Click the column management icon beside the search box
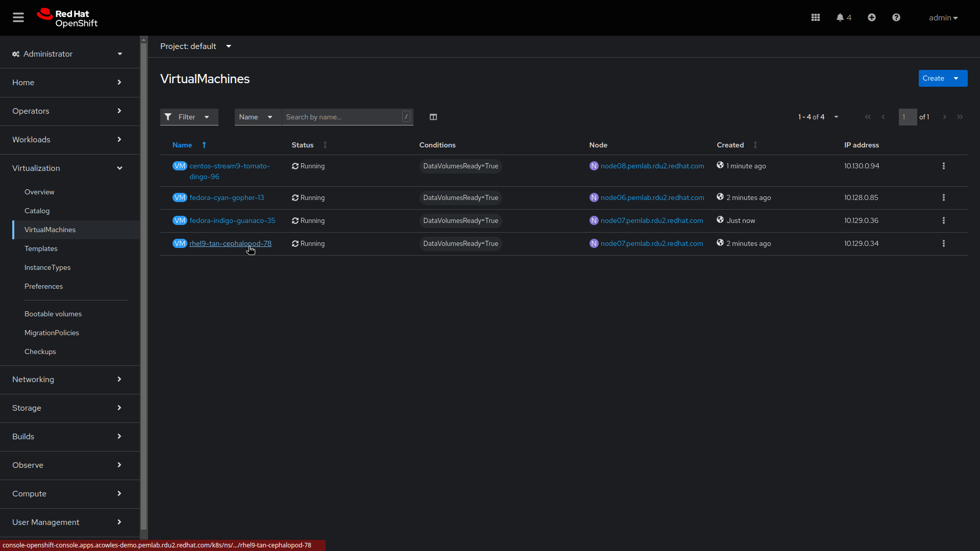Image resolution: width=980 pixels, height=551 pixels. 433,117
